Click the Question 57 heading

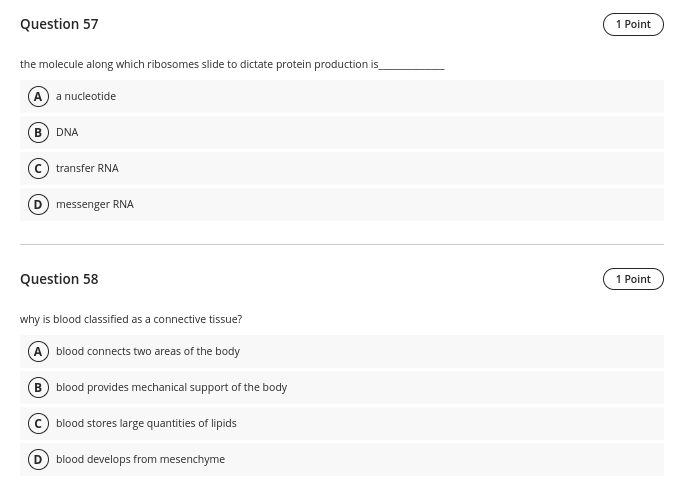(59, 24)
